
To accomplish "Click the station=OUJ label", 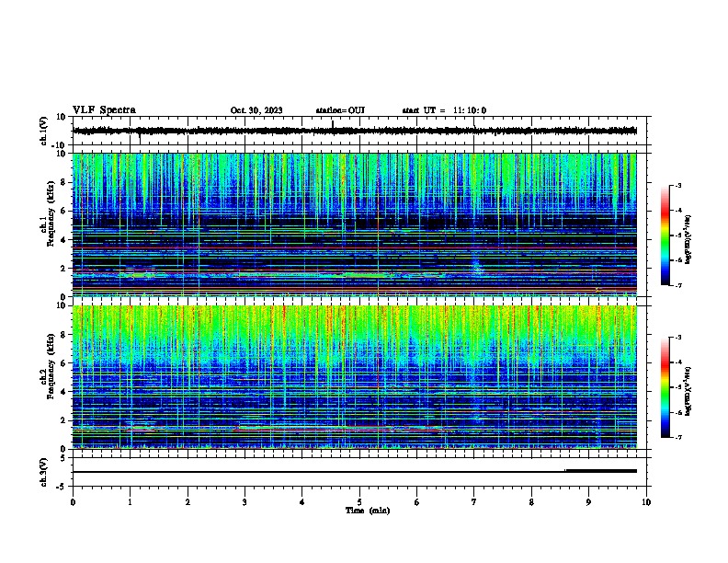I will coord(340,110).
